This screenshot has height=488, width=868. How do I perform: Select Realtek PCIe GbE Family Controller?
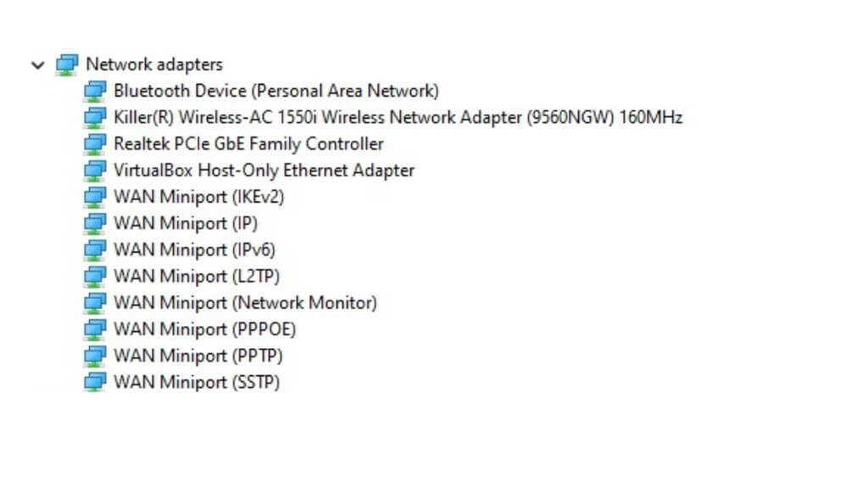248,144
